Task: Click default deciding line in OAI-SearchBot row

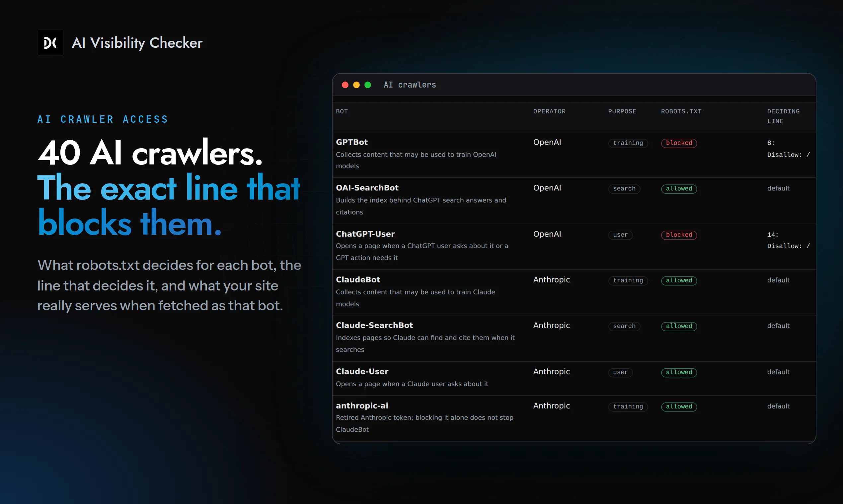Action: click(778, 188)
